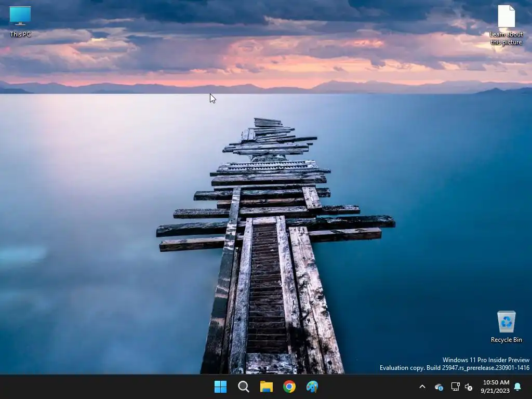The width and height of the screenshot is (532, 399).
Task: Launch Google Chrome from the taskbar
Action: [289, 387]
